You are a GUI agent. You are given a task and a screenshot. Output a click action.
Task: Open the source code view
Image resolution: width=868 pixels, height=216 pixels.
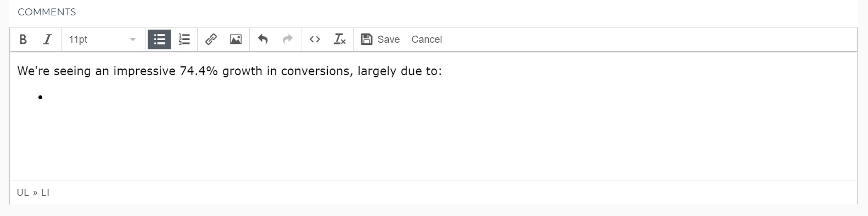point(315,39)
